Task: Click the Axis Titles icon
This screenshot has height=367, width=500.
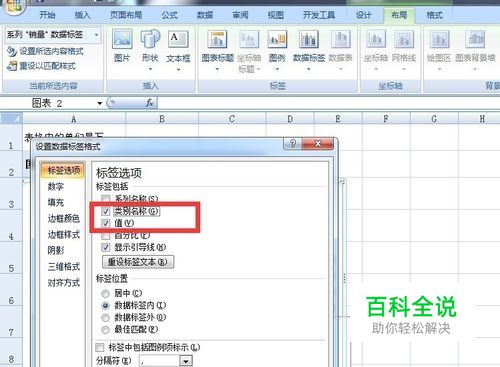Action: point(249,39)
